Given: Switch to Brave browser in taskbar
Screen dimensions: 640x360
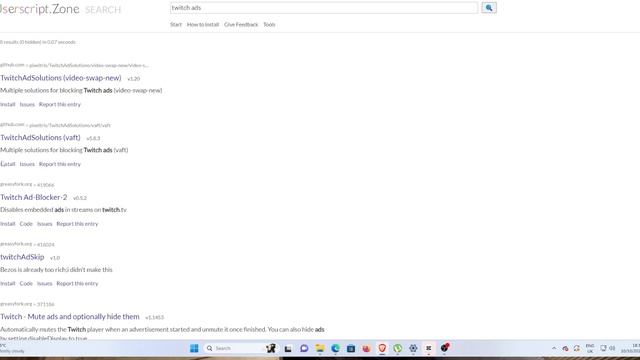Looking at the screenshot, I should tap(382, 348).
